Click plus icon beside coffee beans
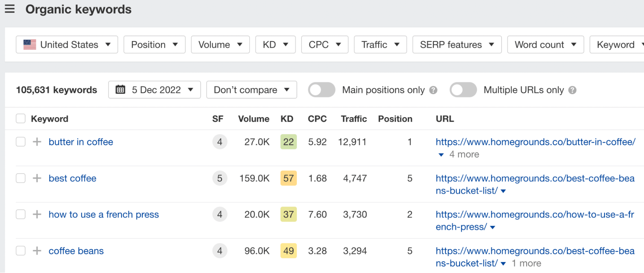The image size is (644, 273). pos(37,251)
